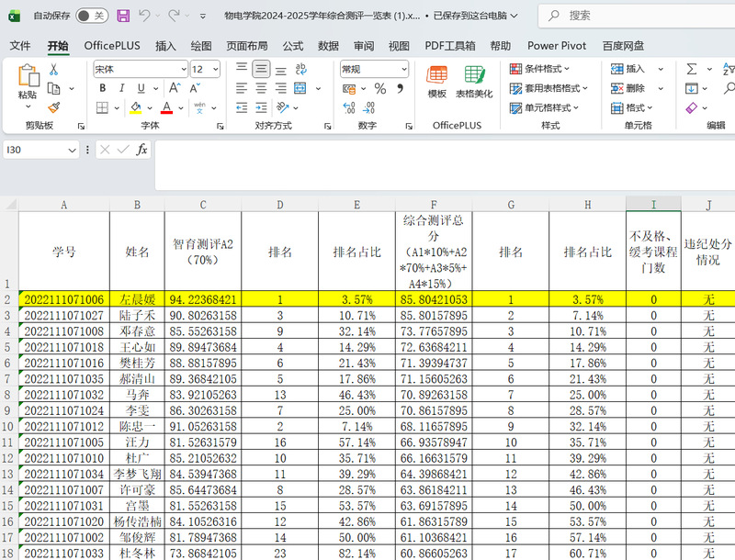Click the AutoSum sigma icon
Viewport: 735px width, 560px height.
pos(692,69)
